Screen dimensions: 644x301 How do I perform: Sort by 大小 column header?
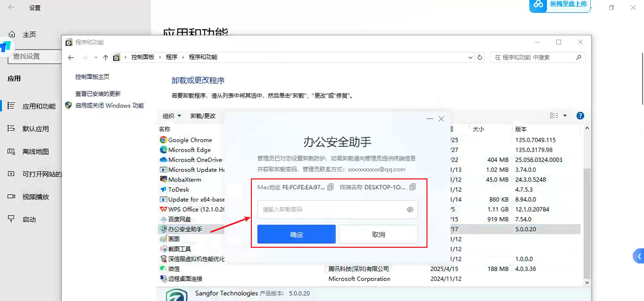[478, 129]
